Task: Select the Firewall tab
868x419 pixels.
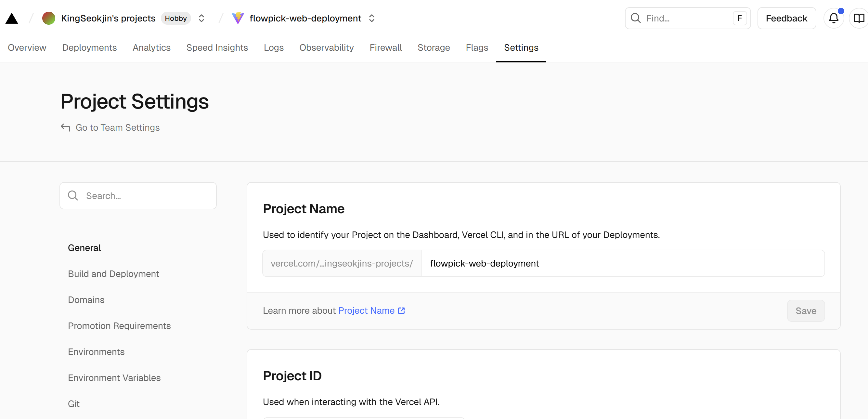Action: (x=385, y=47)
